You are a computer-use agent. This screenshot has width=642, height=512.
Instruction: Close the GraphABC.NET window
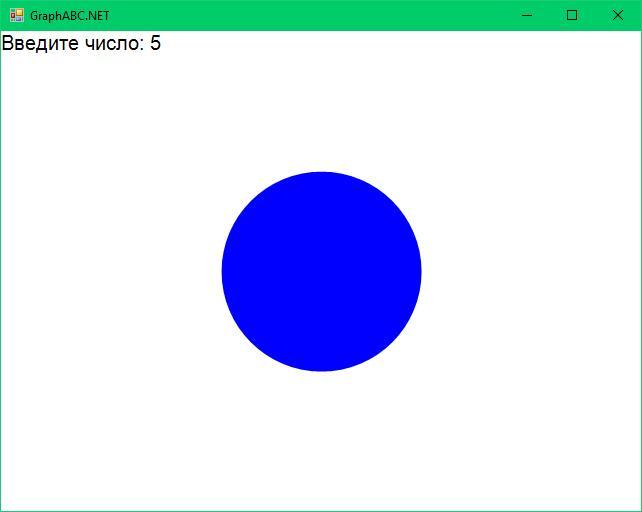(617, 15)
